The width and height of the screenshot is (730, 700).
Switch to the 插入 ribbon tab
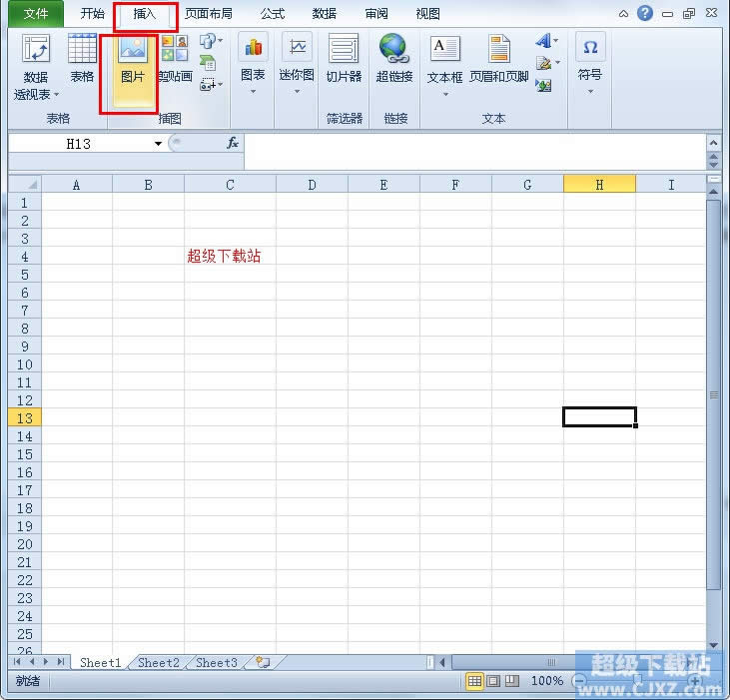pyautogui.click(x=145, y=14)
